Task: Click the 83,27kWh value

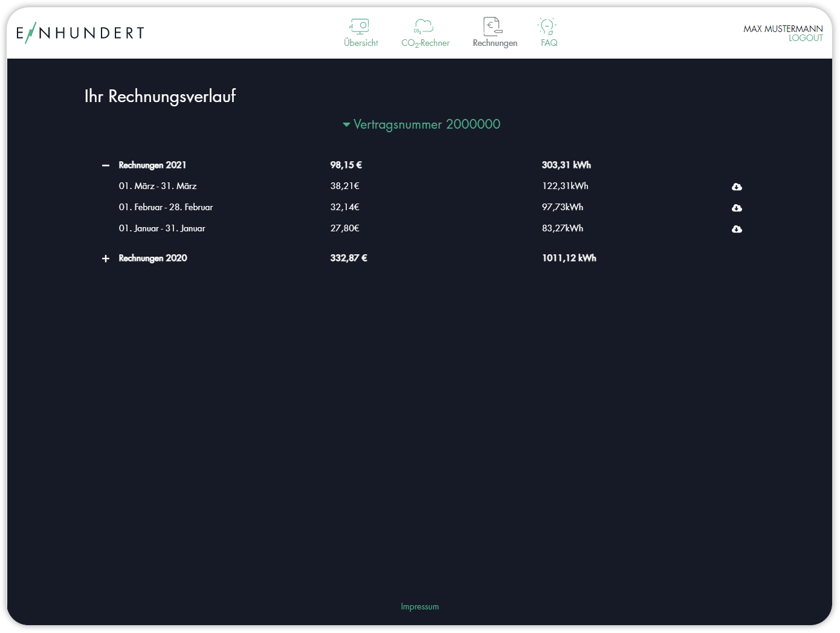Action: 563,228
